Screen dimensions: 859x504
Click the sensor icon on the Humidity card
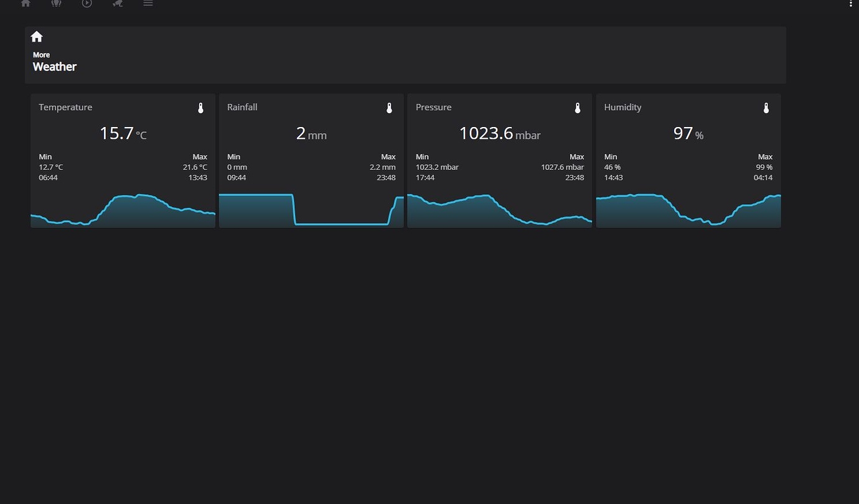766,107
